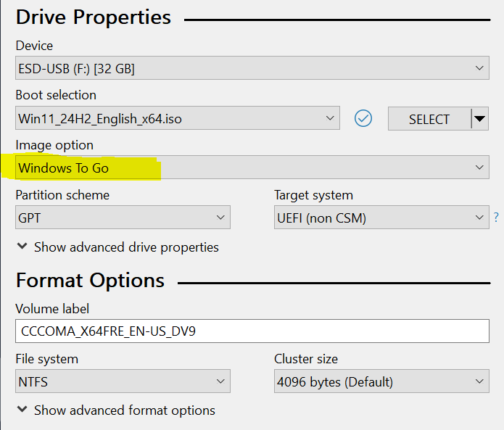Screen dimensions: 504x430
Task: Click the question mark help icon
Action: (496, 217)
